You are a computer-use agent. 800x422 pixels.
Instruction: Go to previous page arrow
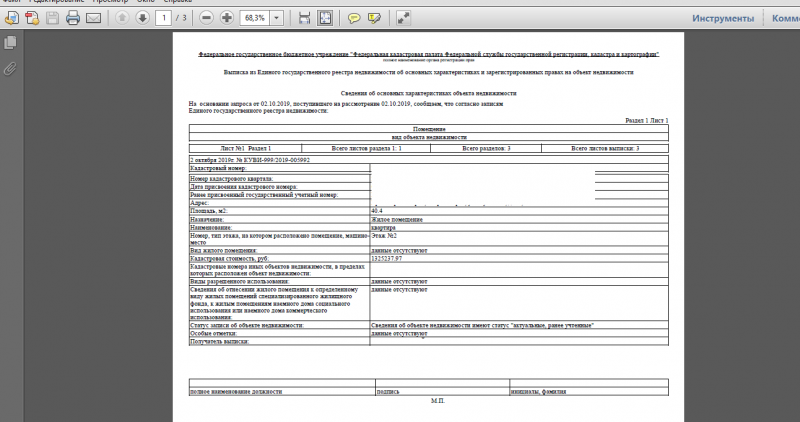122,18
